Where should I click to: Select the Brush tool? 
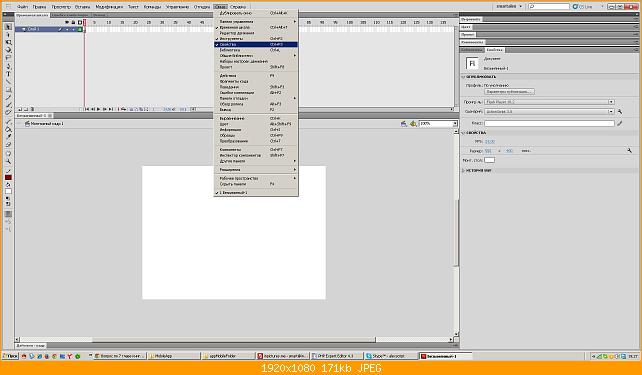pyautogui.click(x=8, y=105)
